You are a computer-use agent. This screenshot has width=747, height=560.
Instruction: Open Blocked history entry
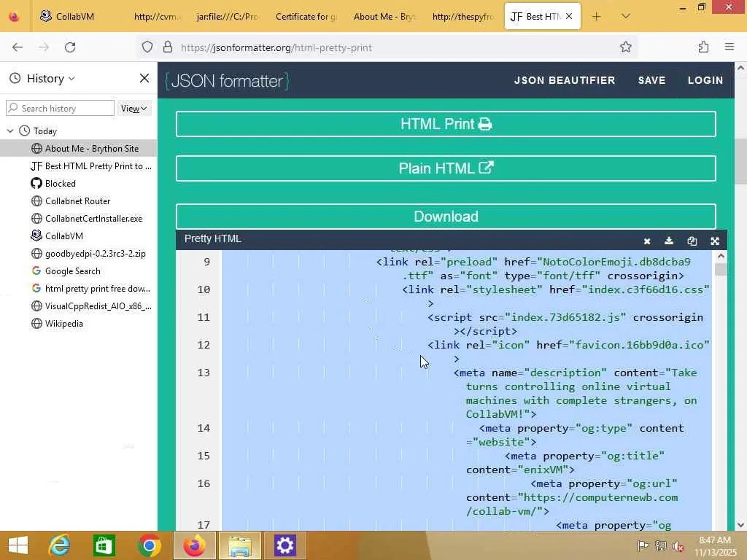pos(78,183)
